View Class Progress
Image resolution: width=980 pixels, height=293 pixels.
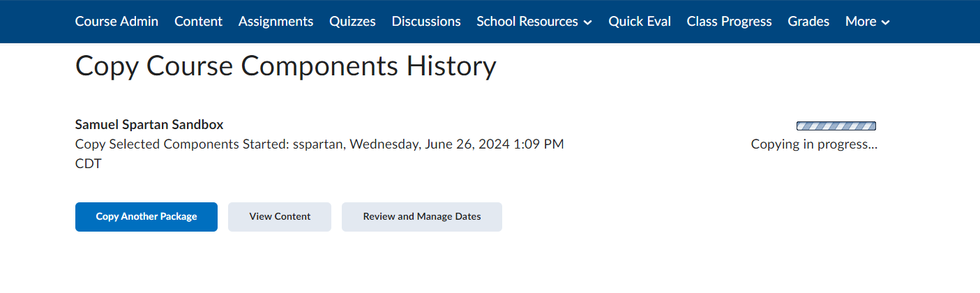tap(729, 22)
